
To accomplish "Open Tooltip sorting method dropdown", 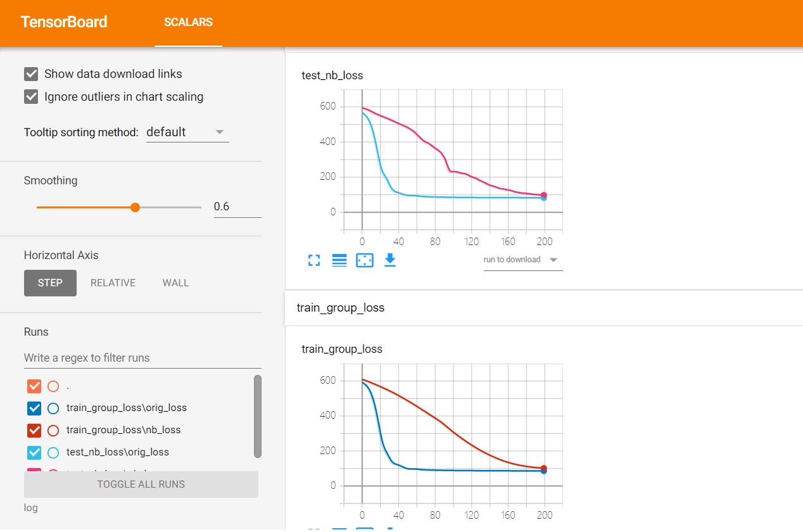I will point(187,132).
